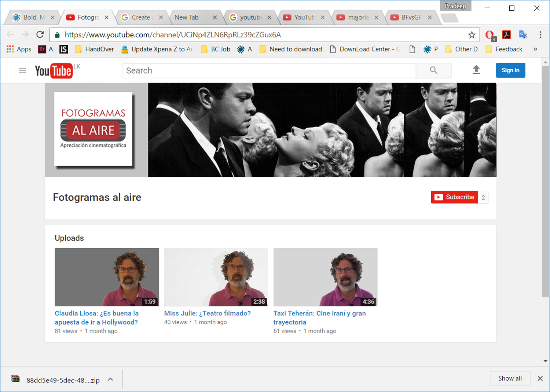Click the Show all downloads button
Image resolution: width=550 pixels, height=392 pixels.
(510, 378)
